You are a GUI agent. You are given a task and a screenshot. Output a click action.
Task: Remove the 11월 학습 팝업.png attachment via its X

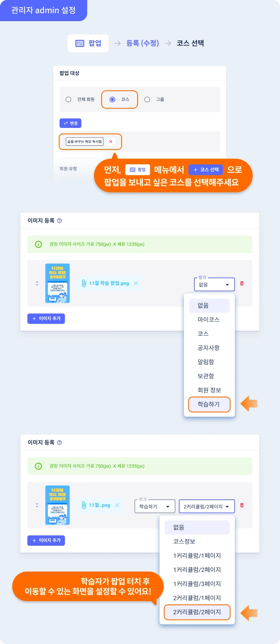pos(136,283)
